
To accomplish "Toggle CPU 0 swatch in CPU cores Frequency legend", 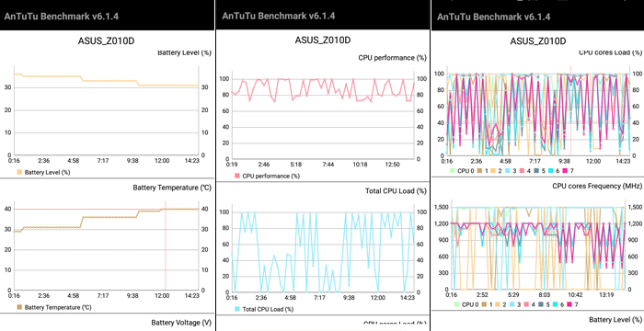I will [x=456, y=304].
